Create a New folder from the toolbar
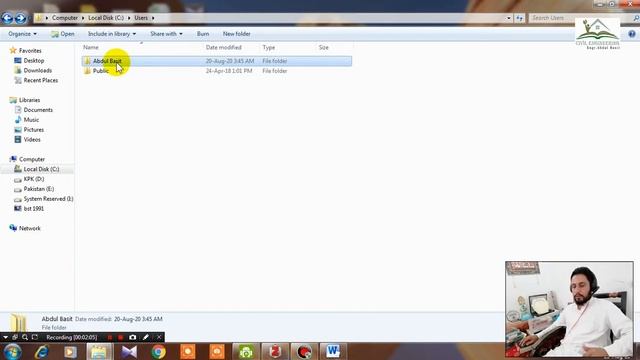 (236, 34)
